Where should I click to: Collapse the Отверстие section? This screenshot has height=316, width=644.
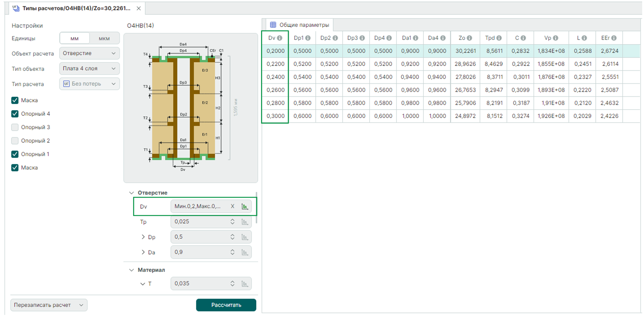[x=132, y=193]
